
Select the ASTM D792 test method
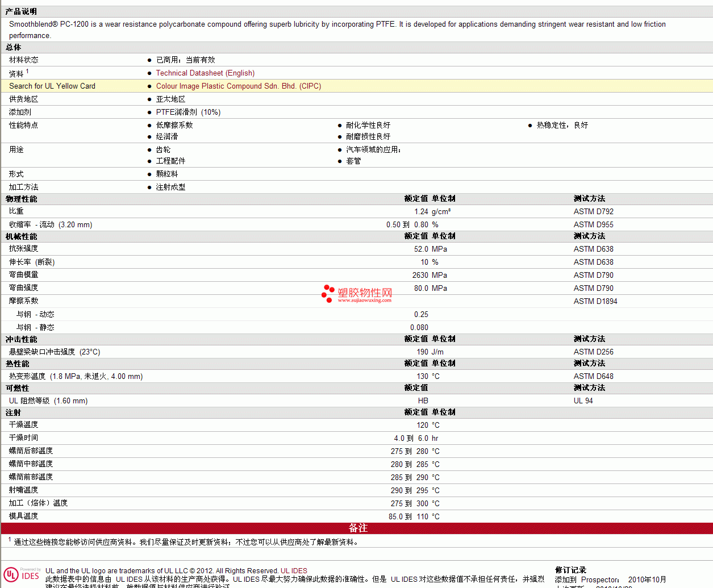point(594,211)
